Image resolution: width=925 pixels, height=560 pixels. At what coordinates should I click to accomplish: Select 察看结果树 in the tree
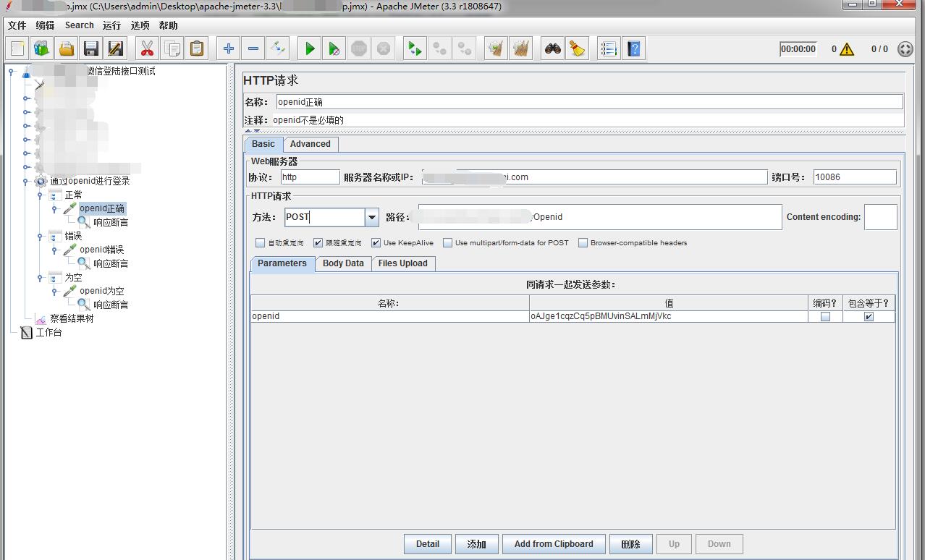click(72, 318)
